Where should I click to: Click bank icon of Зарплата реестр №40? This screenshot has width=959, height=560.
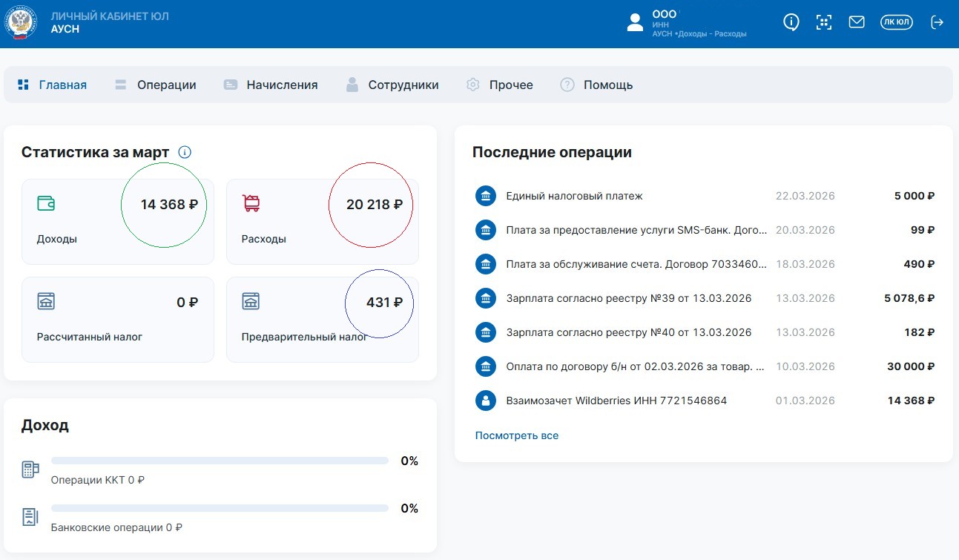485,332
